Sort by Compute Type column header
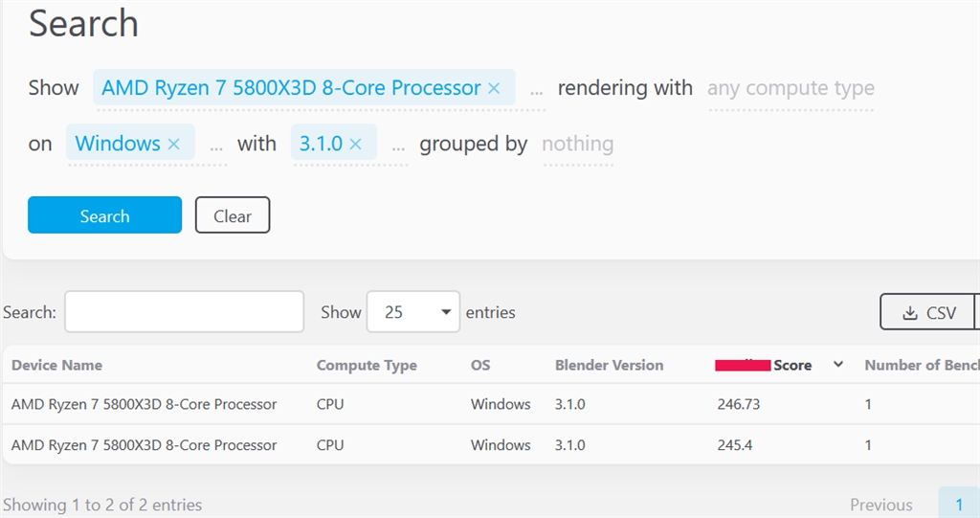 click(367, 365)
